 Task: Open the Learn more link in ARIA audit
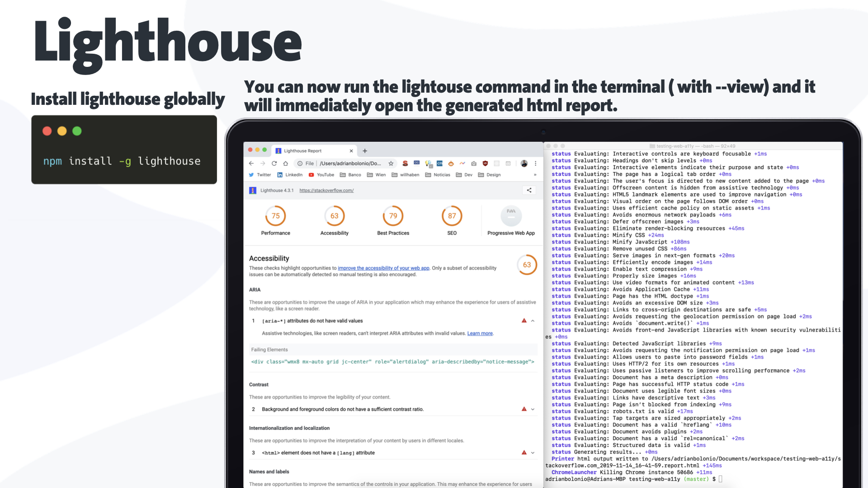[x=480, y=333]
